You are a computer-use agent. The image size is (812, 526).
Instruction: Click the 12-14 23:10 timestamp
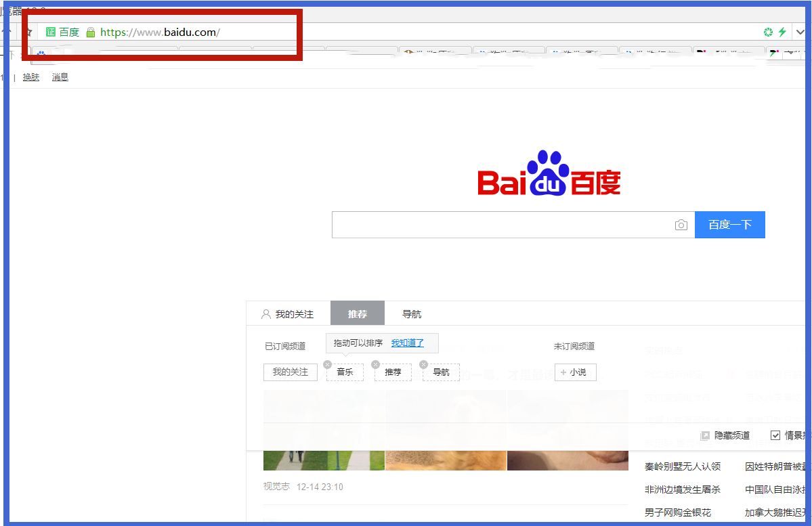[320, 487]
